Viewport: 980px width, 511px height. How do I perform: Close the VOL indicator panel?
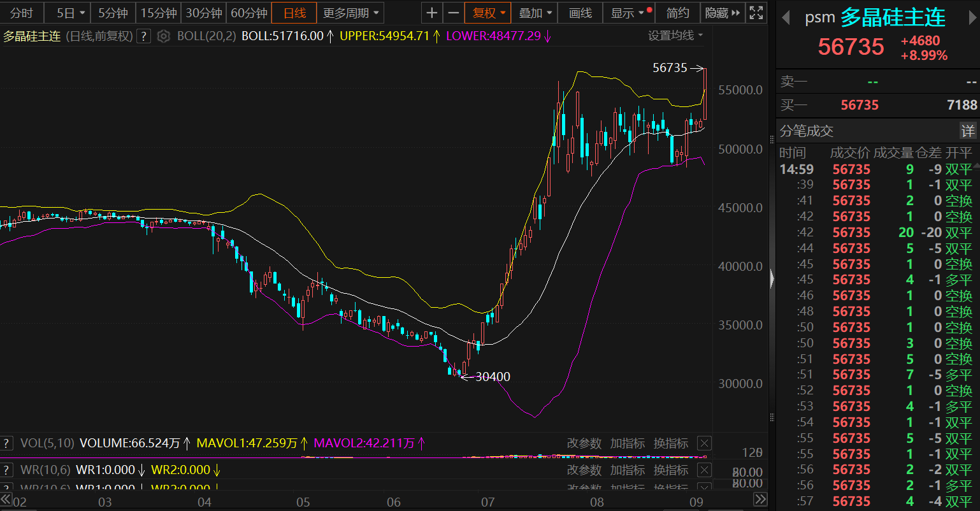[704, 443]
